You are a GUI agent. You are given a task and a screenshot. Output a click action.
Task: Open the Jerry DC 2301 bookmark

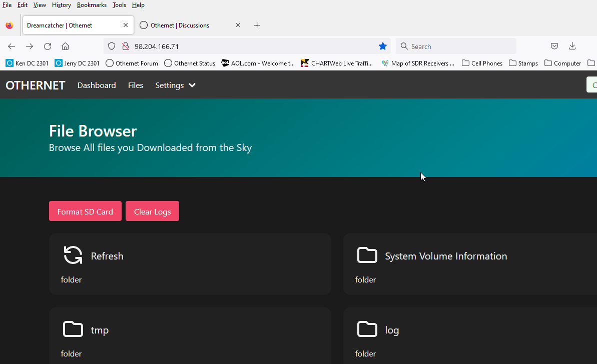(77, 63)
